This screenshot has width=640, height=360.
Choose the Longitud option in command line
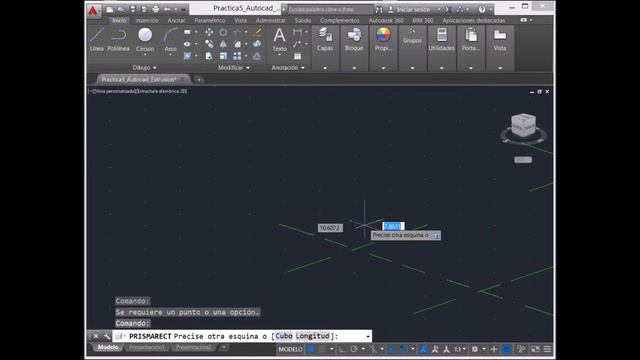pos(312,336)
